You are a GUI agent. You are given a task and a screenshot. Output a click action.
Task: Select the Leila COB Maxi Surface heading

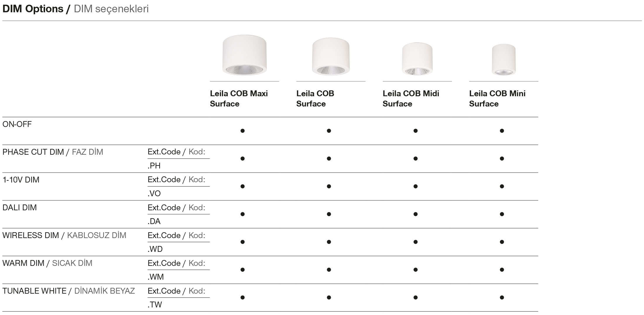coord(239,99)
